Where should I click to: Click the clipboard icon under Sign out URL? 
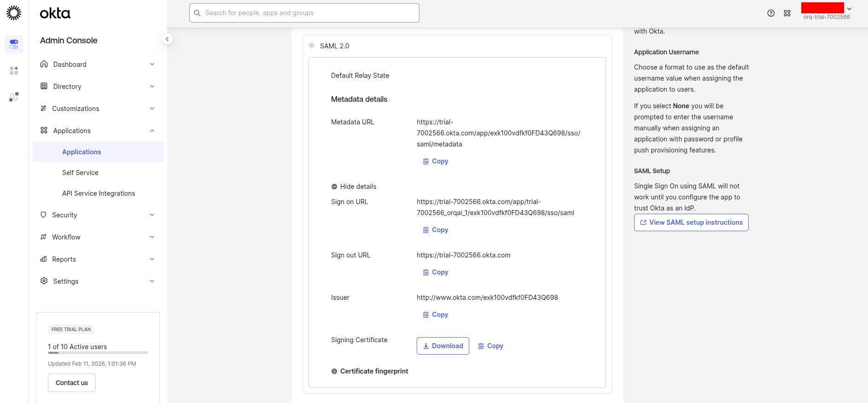tap(426, 272)
